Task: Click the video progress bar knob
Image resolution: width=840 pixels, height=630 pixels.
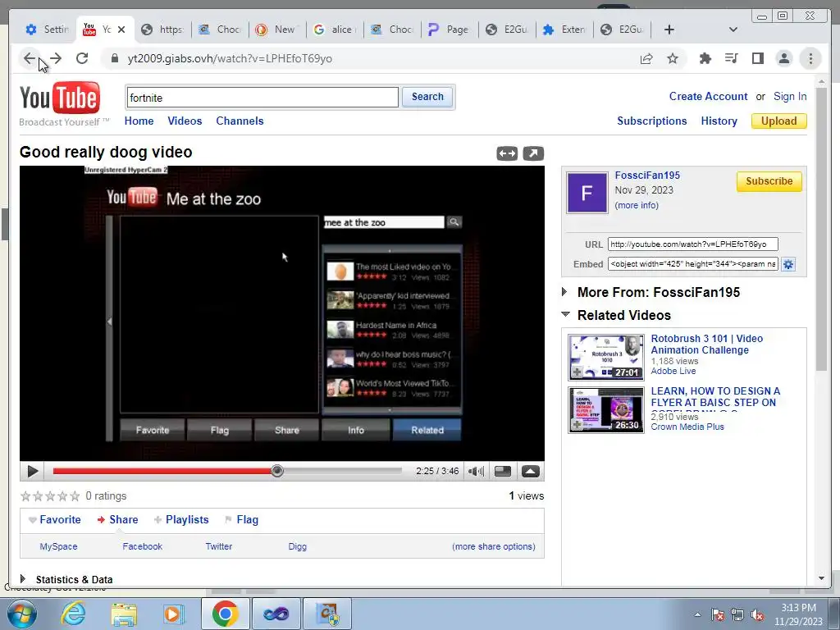Action: 277,471
